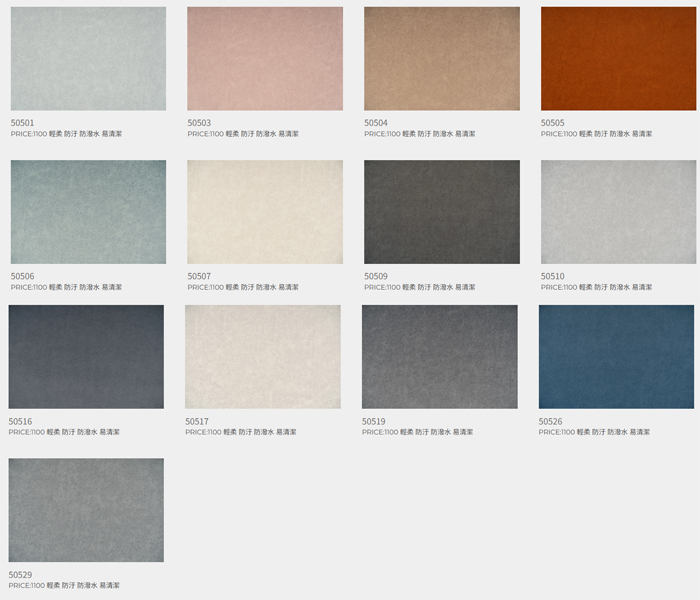Click the price description under 50529
Viewport: 700px width, 600px height.
pyautogui.click(x=64, y=586)
